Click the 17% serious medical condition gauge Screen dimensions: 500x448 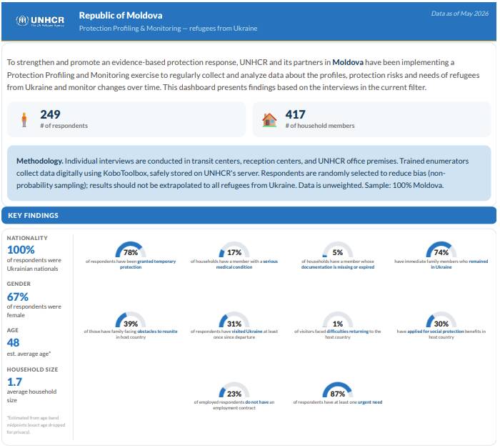click(x=234, y=249)
